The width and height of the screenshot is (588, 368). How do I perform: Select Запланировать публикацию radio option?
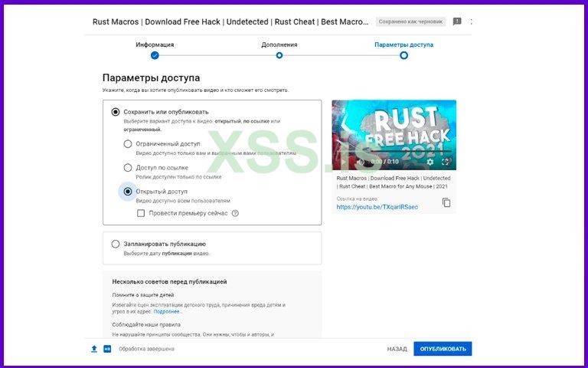116,244
